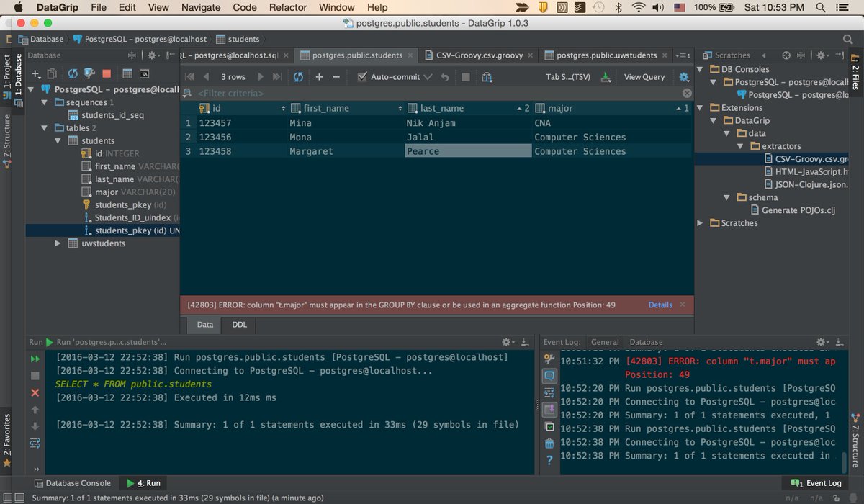Clear filter criteria with round X icon
The width and height of the screenshot is (864, 504).
click(x=686, y=93)
